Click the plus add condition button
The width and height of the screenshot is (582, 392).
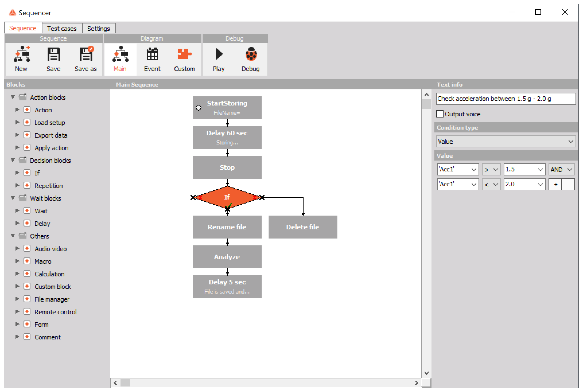coord(555,184)
